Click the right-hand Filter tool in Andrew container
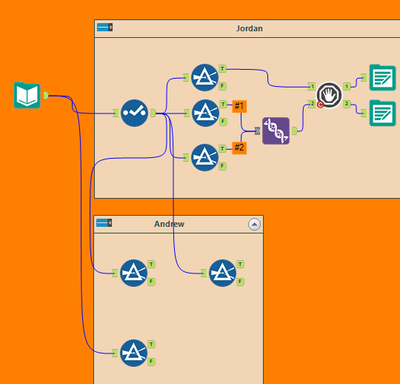The image size is (400, 384). pyautogui.click(x=223, y=273)
